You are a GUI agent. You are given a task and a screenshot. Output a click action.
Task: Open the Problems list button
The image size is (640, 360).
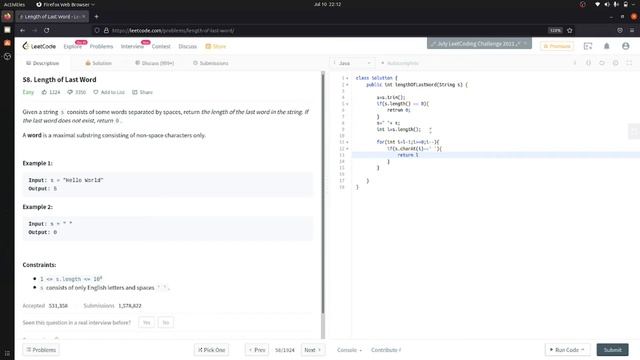(41, 350)
